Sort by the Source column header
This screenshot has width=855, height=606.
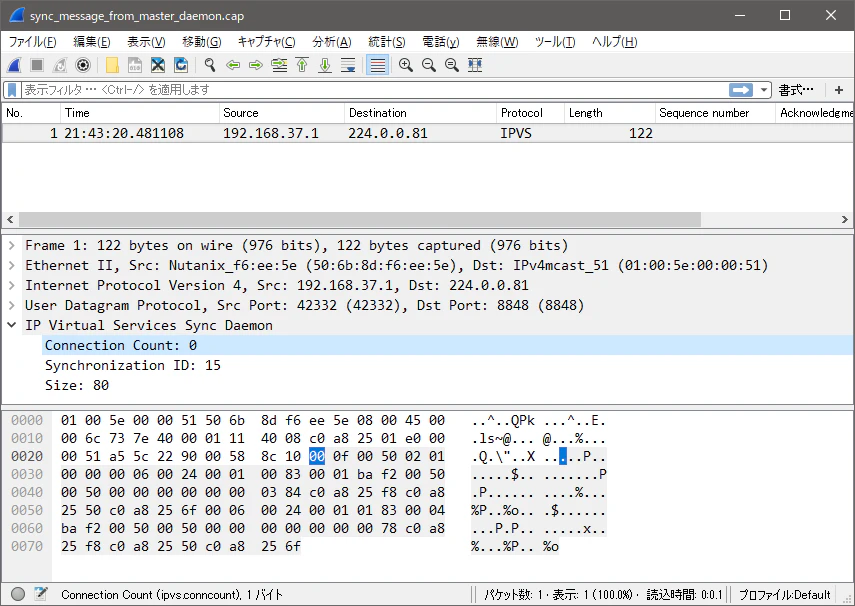point(281,113)
